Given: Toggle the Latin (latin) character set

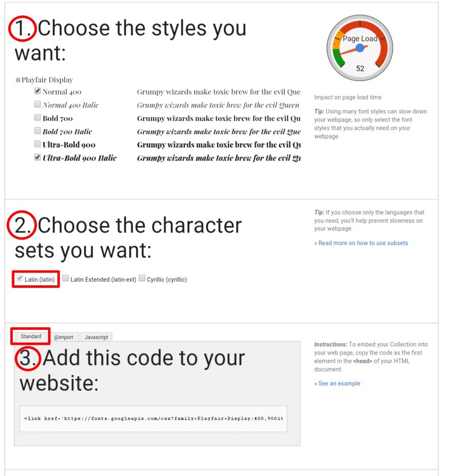Looking at the screenshot, I should point(20,278).
